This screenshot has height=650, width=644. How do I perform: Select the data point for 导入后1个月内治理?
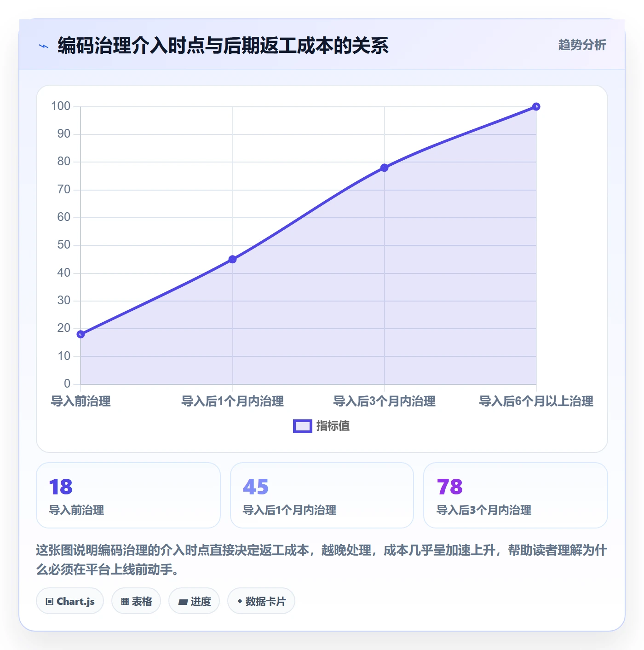coord(233,260)
